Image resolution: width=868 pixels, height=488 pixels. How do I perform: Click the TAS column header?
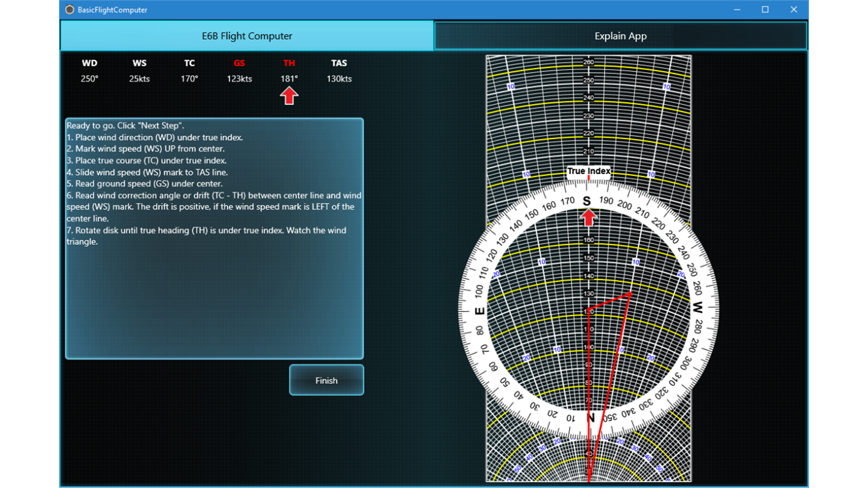point(339,63)
